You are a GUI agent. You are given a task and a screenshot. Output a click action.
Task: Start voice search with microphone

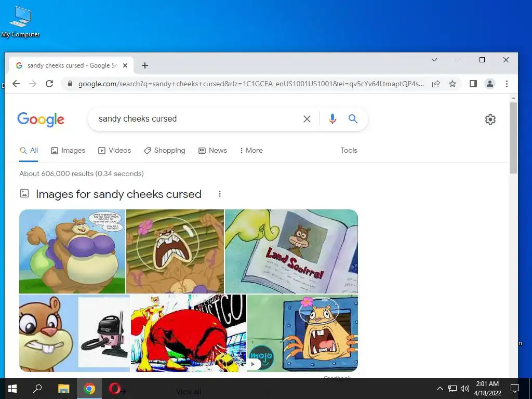(x=332, y=119)
